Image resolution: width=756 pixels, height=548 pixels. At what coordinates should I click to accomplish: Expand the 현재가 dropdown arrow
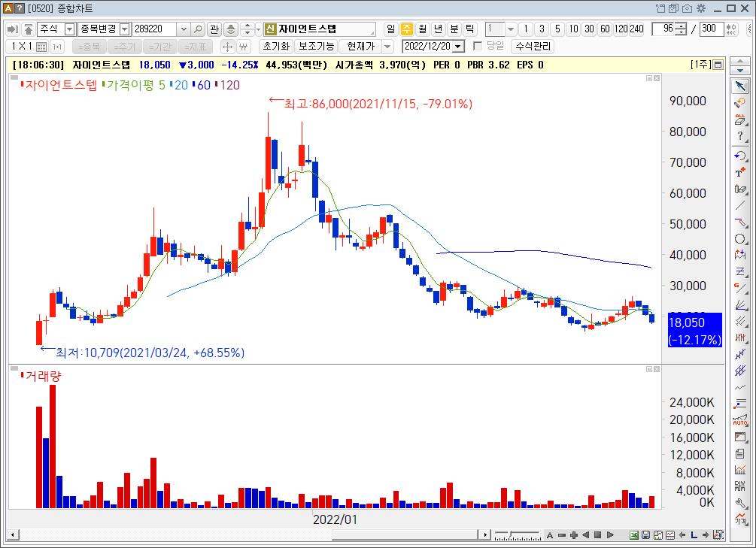tap(387, 47)
